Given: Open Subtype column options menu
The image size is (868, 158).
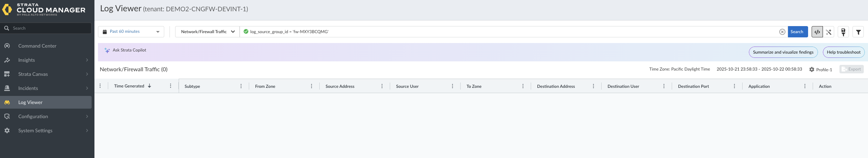Looking at the screenshot, I should (241, 86).
